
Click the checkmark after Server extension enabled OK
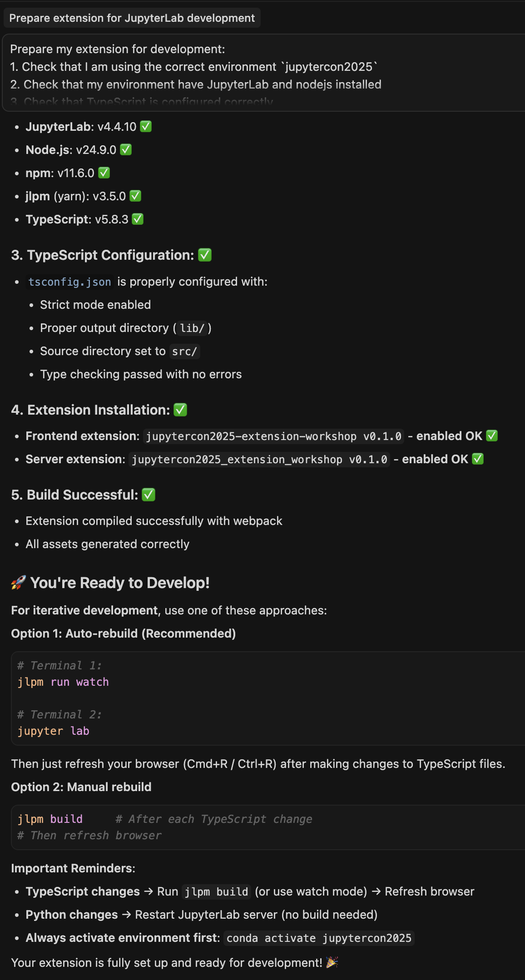[479, 459]
